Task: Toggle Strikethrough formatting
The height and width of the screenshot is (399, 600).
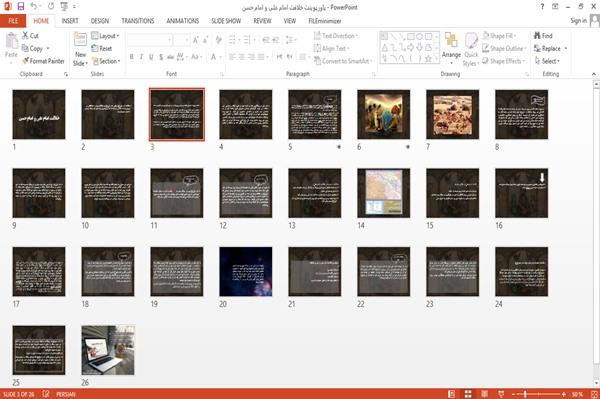Action: pos(171,57)
